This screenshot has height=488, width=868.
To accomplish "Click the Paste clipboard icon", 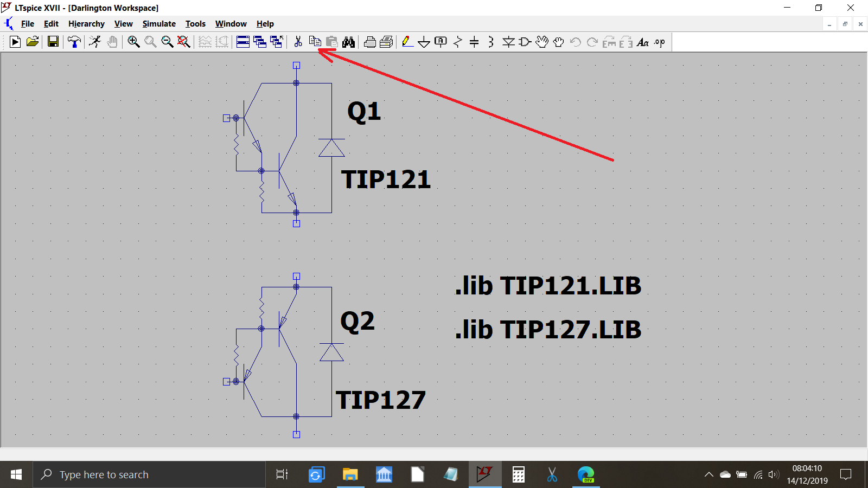I will click(331, 42).
